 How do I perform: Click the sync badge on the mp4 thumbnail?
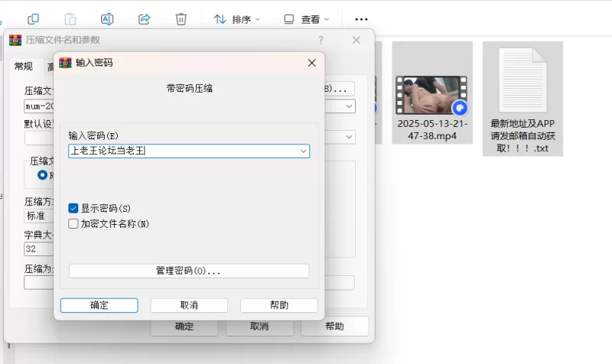(x=460, y=108)
